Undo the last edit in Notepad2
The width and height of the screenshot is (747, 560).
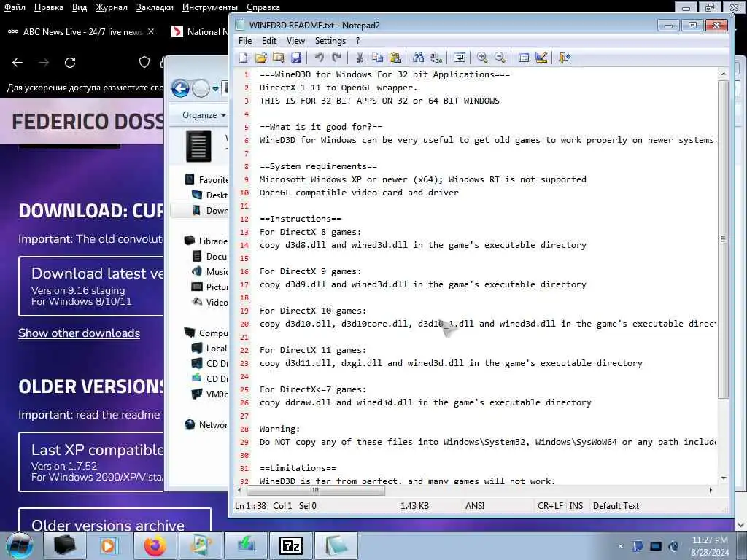pos(320,58)
